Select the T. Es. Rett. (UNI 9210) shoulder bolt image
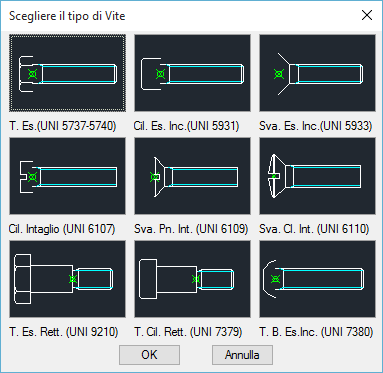Image resolution: width=383 pixels, height=373 pixels. (67, 279)
